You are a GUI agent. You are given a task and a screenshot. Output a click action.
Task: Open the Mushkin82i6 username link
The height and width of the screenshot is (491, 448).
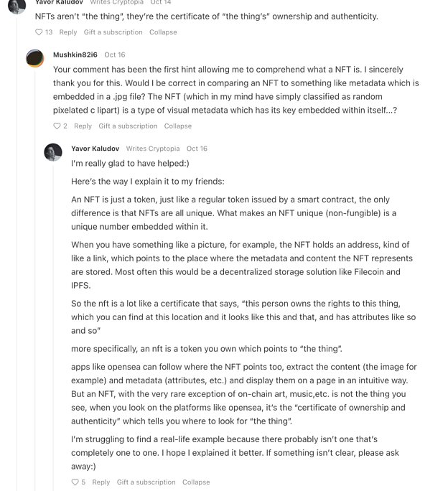coord(75,55)
